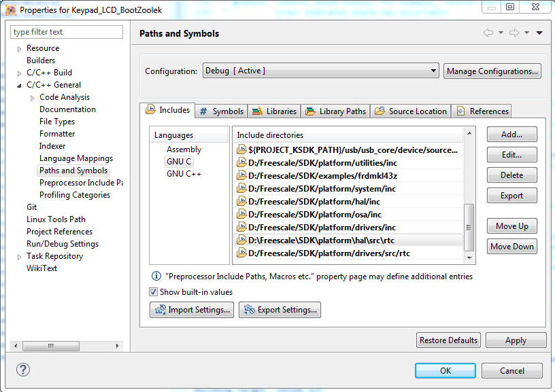This screenshot has height=392, width=555.
Task: Click the include directories vertical scrollbar thumb
Action: click(469, 228)
